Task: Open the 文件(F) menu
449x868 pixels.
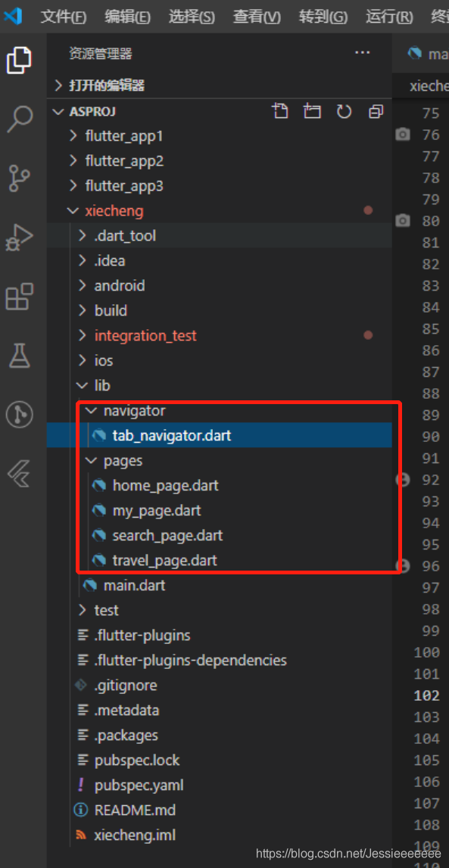Action: [x=64, y=17]
